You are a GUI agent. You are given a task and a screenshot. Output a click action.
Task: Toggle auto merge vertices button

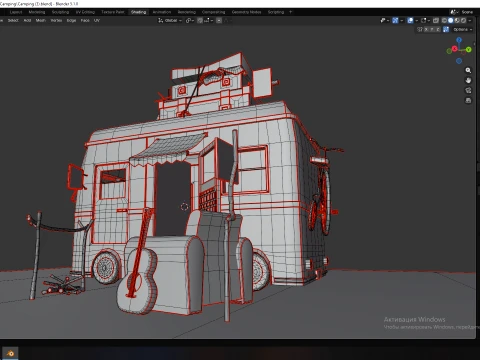[446, 29]
